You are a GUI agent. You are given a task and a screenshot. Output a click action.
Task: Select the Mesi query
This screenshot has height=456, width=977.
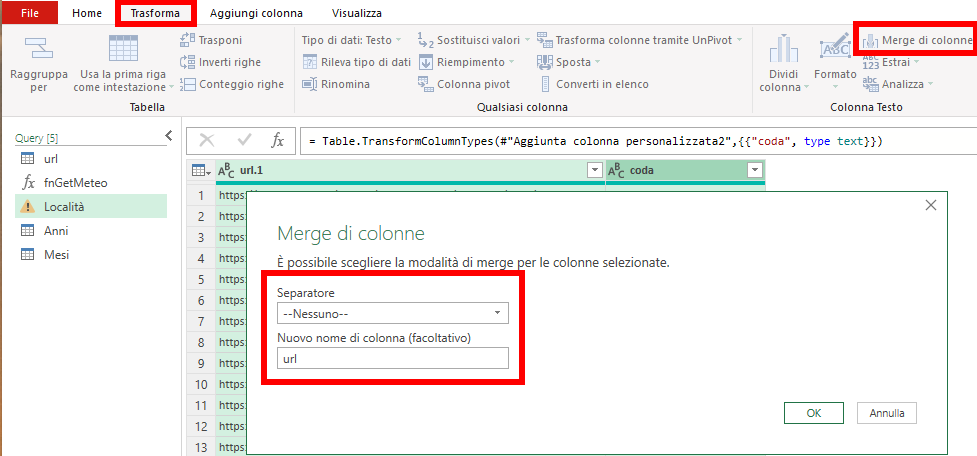pyautogui.click(x=91, y=254)
